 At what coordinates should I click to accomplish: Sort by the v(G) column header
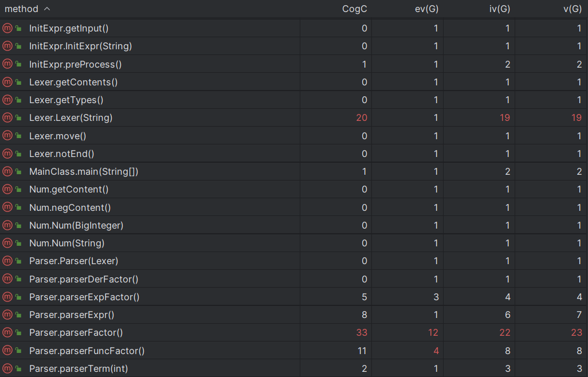(x=573, y=9)
